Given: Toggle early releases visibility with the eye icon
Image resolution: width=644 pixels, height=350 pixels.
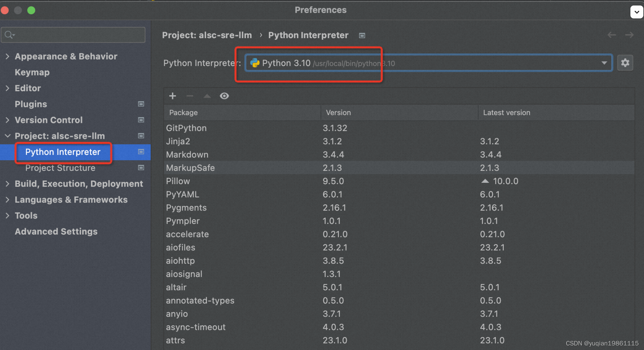Looking at the screenshot, I should tap(224, 96).
